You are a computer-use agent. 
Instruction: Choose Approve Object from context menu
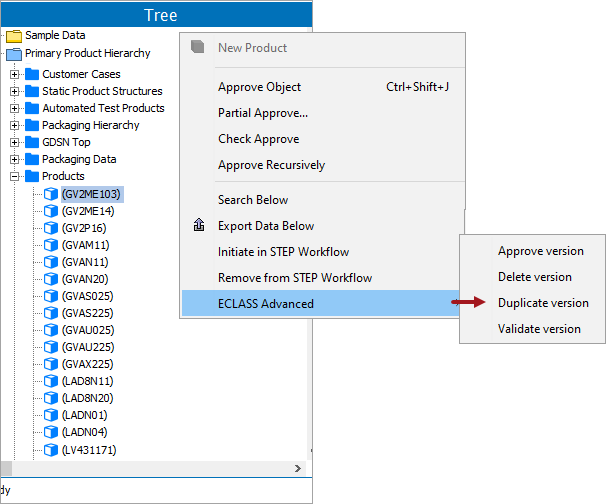coord(323,87)
